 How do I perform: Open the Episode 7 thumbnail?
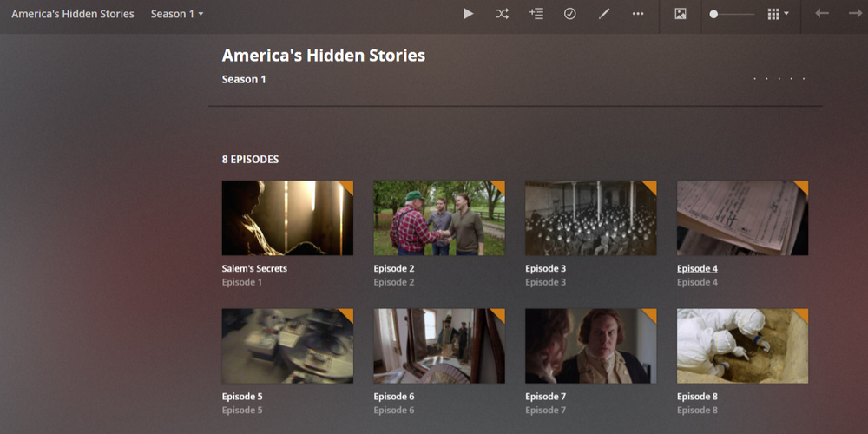(x=590, y=346)
